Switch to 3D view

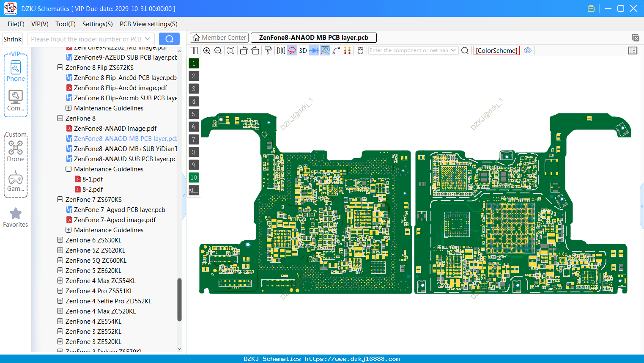coord(303,50)
